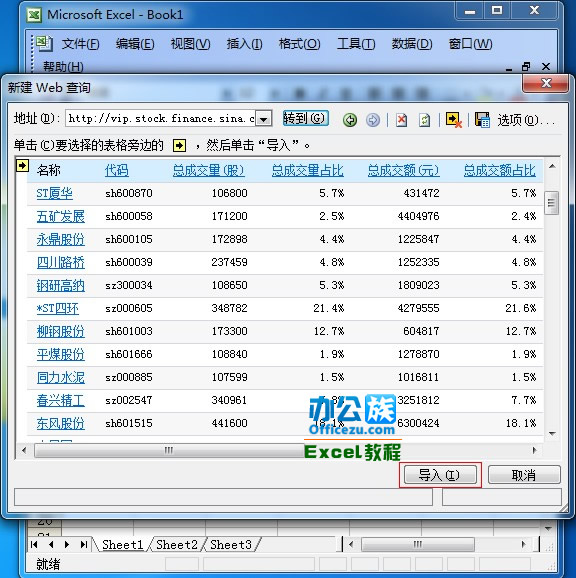Open the 窗口(W) menu
The height and width of the screenshot is (578, 576).
click(x=470, y=44)
